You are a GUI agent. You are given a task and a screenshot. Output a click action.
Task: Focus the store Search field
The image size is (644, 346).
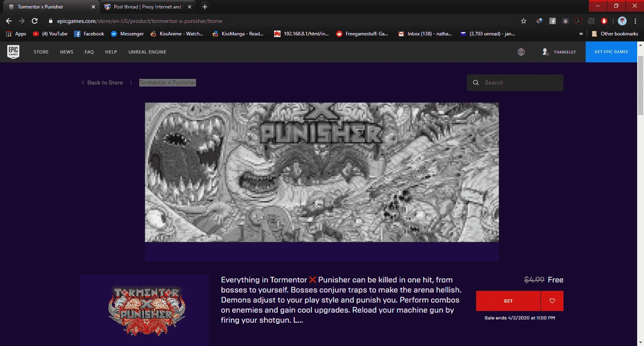coord(515,82)
